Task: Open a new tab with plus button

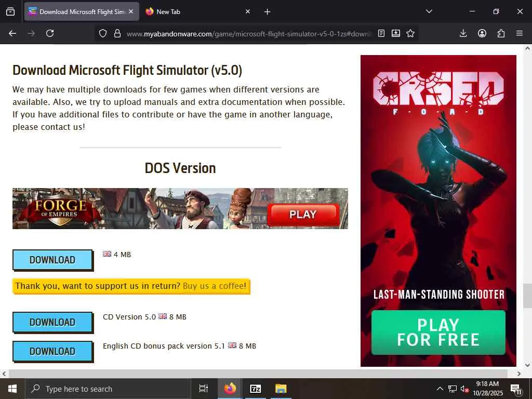Action: point(268,12)
